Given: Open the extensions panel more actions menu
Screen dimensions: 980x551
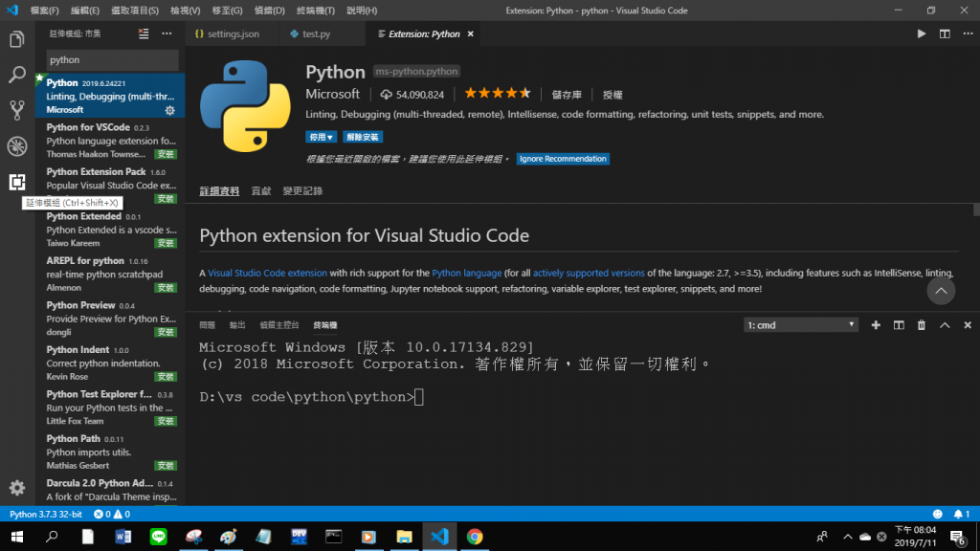Looking at the screenshot, I should 167,33.
